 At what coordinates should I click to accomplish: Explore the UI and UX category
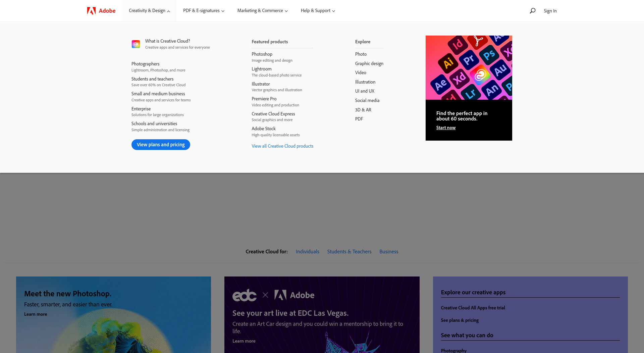[x=365, y=91]
